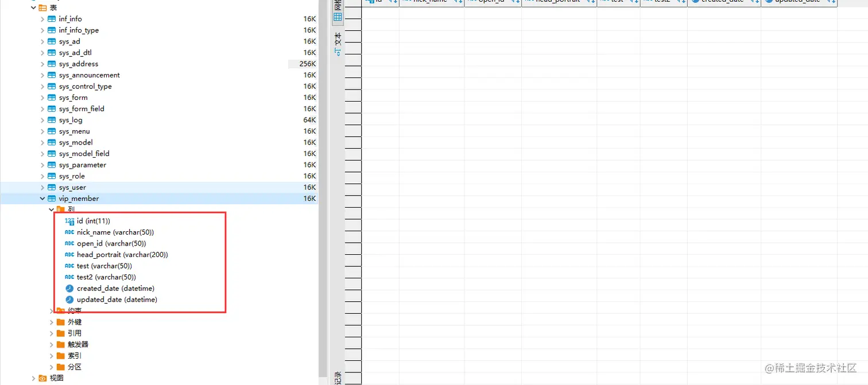This screenshot has height=385, width=868.
Task: Expand the sys_log table node
Action: pyautogui.click(x=42, y=120)
